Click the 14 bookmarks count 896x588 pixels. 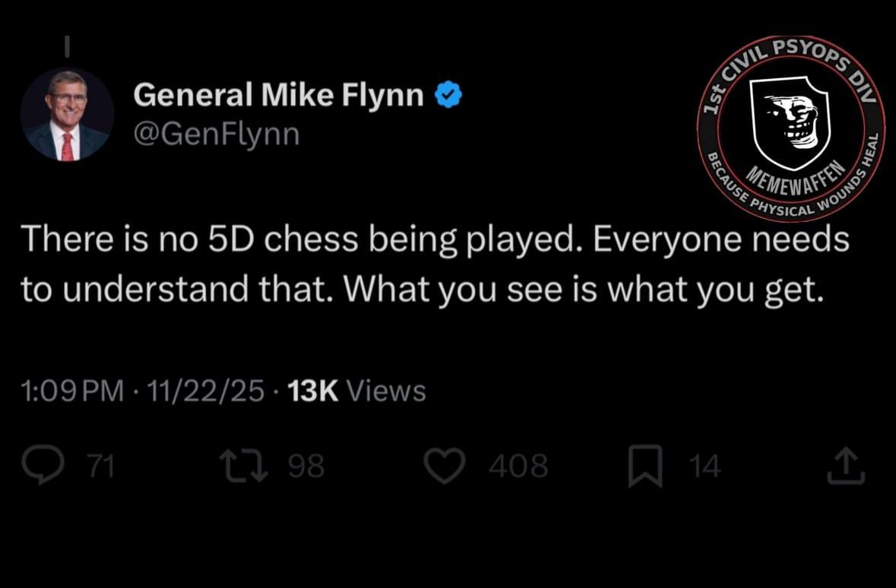704,466
